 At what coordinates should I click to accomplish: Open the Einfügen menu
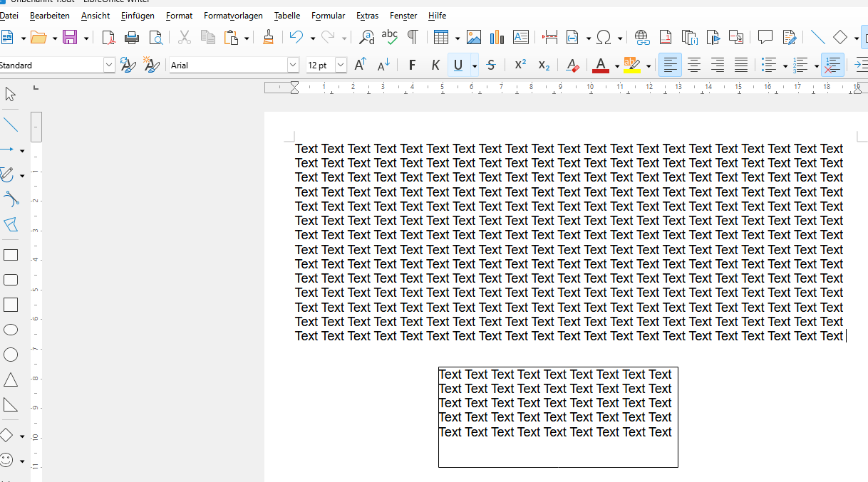click(x=138, y=15)
